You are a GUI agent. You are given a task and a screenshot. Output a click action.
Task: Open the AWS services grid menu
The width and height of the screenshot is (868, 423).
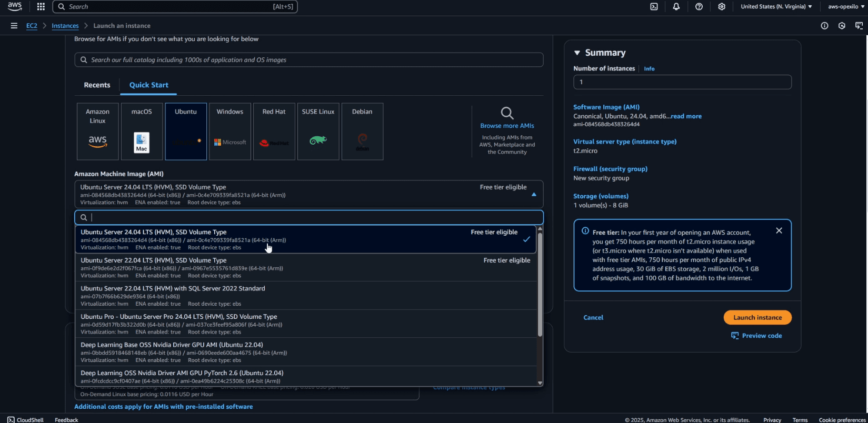(41, 7)
